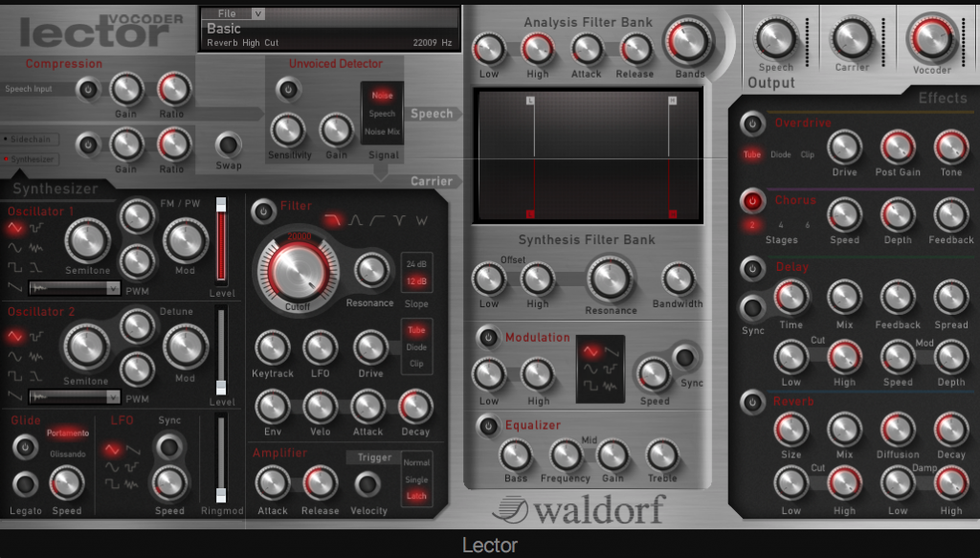
Task: Select the W wavetable filter type
Action: point(422,220)
